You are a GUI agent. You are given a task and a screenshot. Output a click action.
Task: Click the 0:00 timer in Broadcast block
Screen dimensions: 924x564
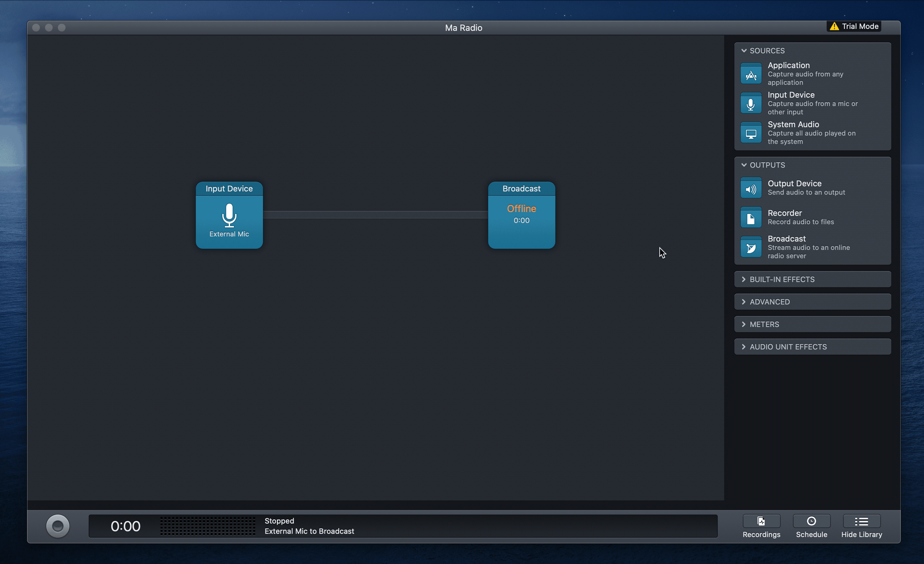click(522, 221)
